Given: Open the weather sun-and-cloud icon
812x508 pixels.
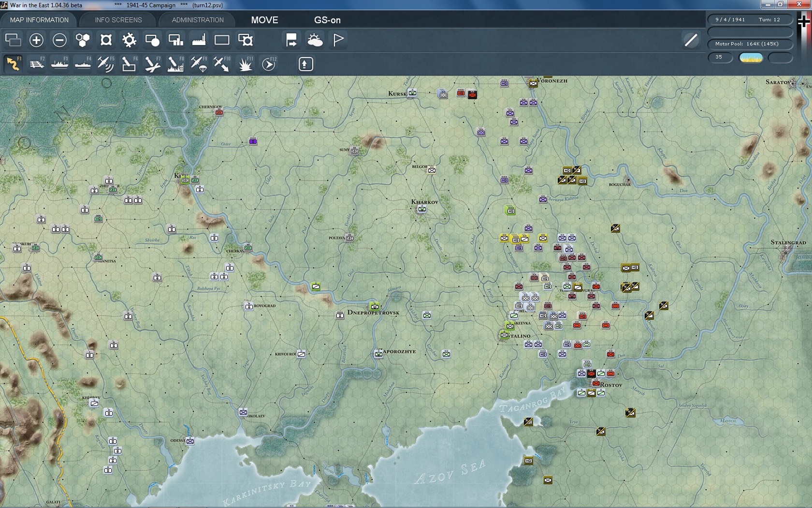Looking at the screenshot, I should click(x=315, y=40).
